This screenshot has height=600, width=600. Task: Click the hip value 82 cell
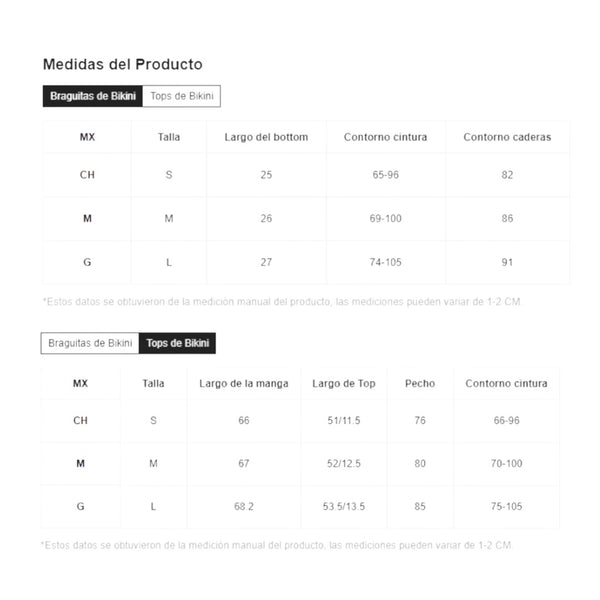[x=507, y=175]
